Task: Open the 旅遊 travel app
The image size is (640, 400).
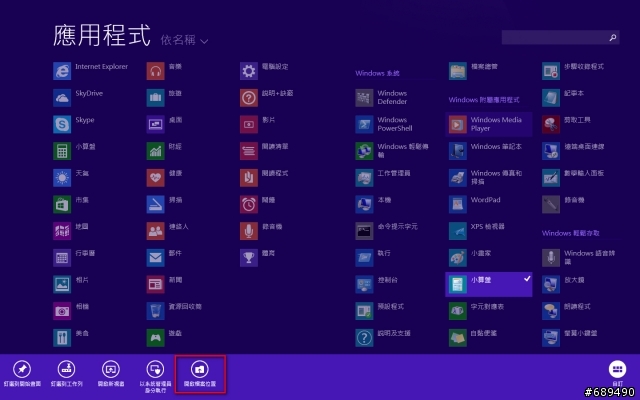Action: (164, 98)
